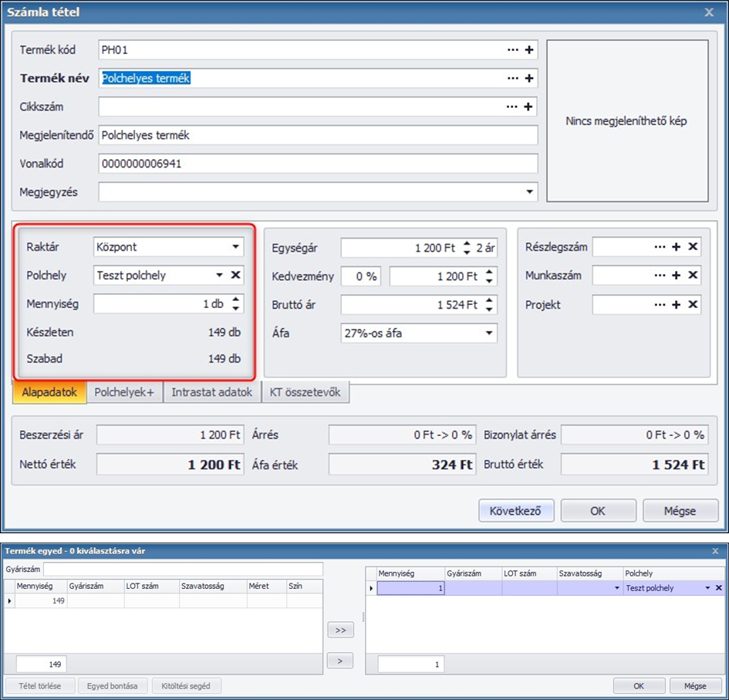Adjust Bruttó ár spinner arrows
Viewport: 729px width, 700px height.
click(489, 305)
